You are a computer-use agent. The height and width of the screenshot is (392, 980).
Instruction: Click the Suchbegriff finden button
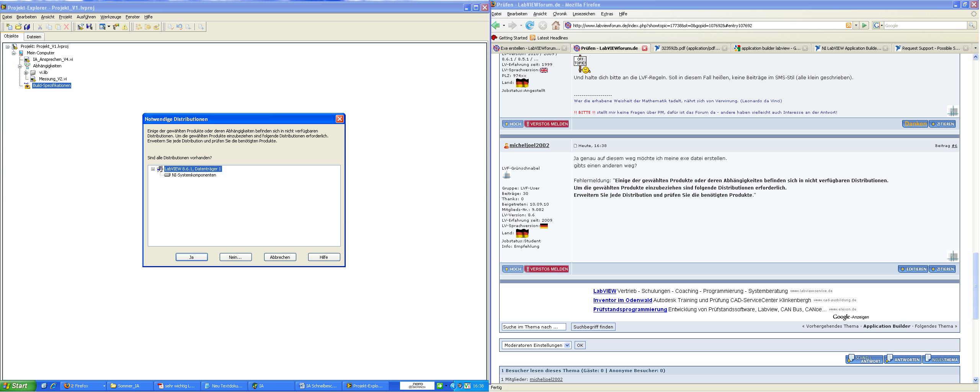click(x=593, y=327)
